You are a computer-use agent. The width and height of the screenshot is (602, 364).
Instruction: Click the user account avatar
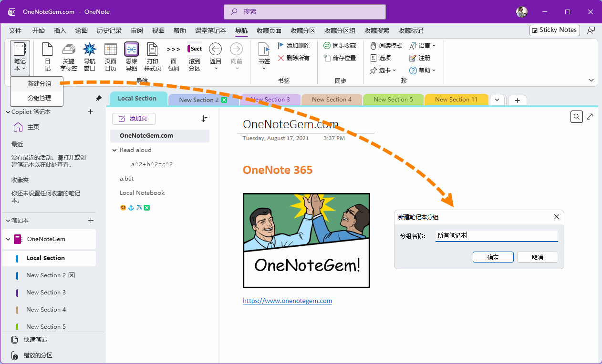(521, 12)
